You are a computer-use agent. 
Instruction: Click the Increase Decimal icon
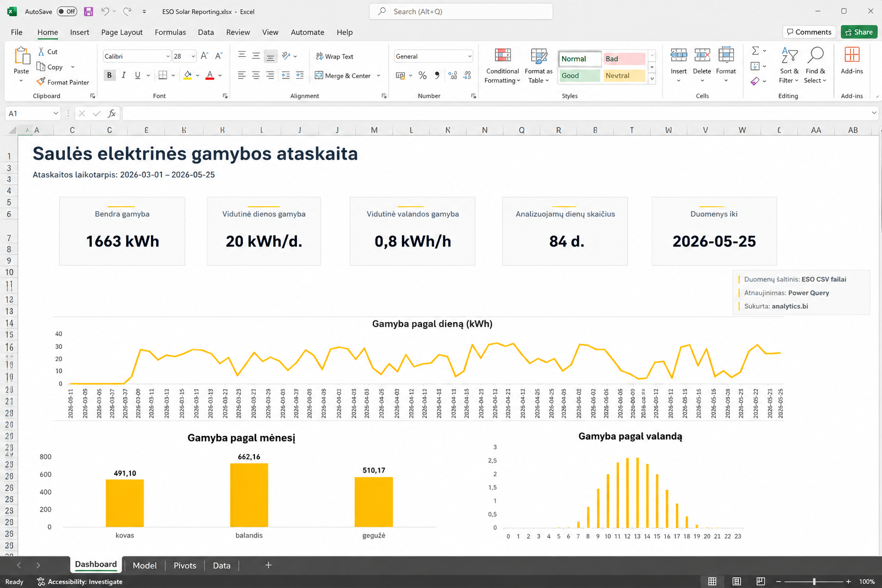452,75
